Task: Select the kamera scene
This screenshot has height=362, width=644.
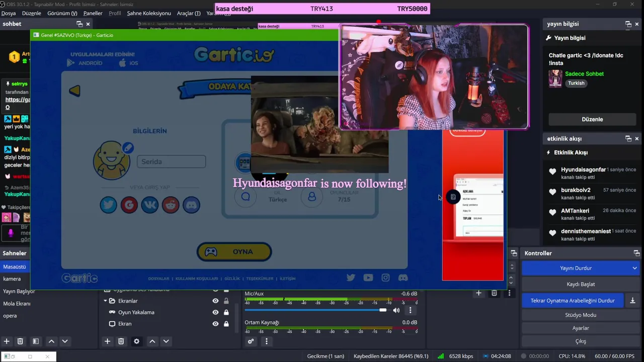Action: pos(13,279)
